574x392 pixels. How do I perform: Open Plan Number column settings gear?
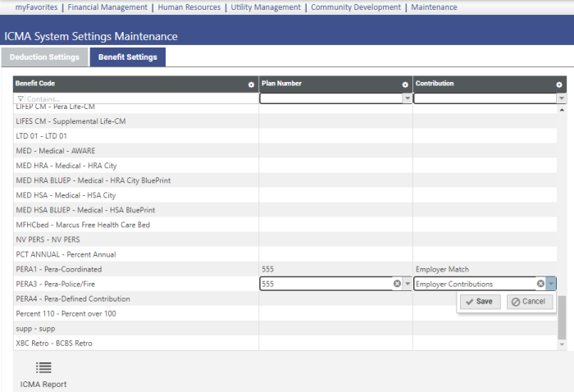[x=405, y=84]
